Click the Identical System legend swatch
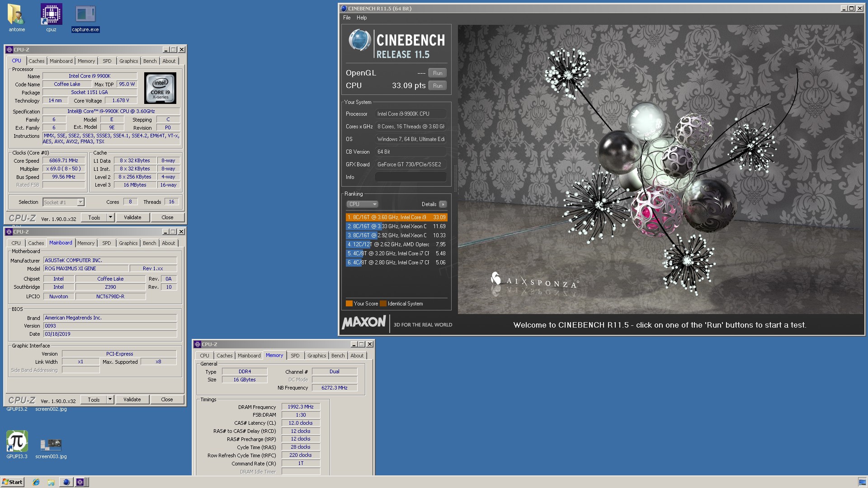868x488 pixels. 383,304
